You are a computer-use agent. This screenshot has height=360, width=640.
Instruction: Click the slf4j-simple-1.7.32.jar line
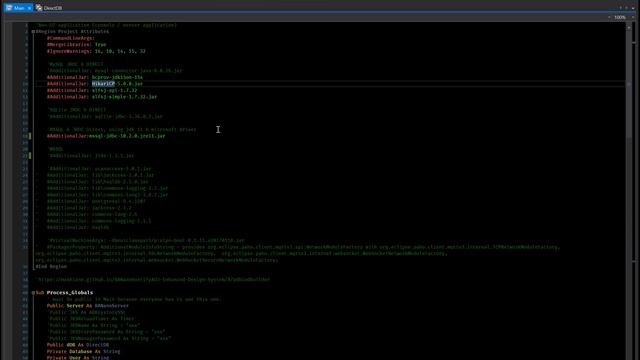[x=102, y=97]
